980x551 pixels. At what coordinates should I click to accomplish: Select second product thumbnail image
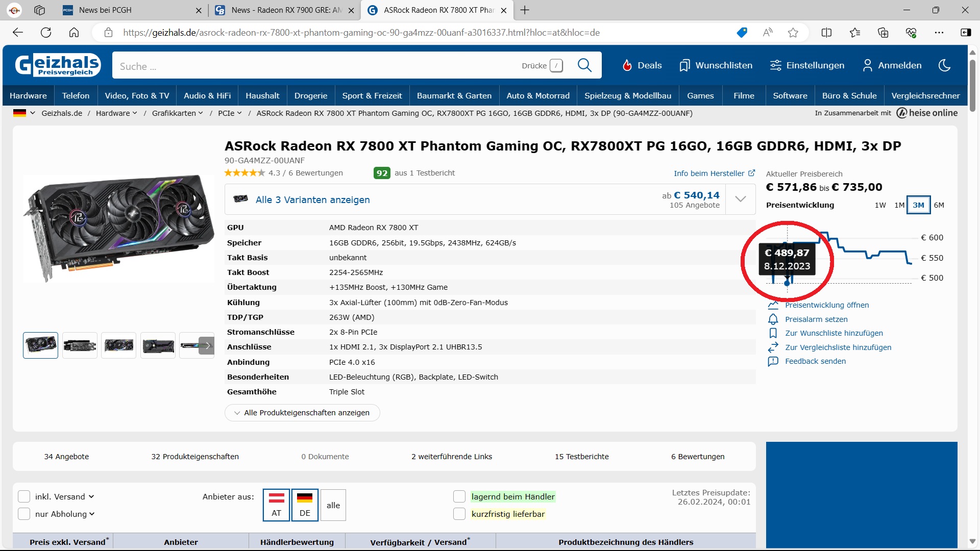click(80, 345)
